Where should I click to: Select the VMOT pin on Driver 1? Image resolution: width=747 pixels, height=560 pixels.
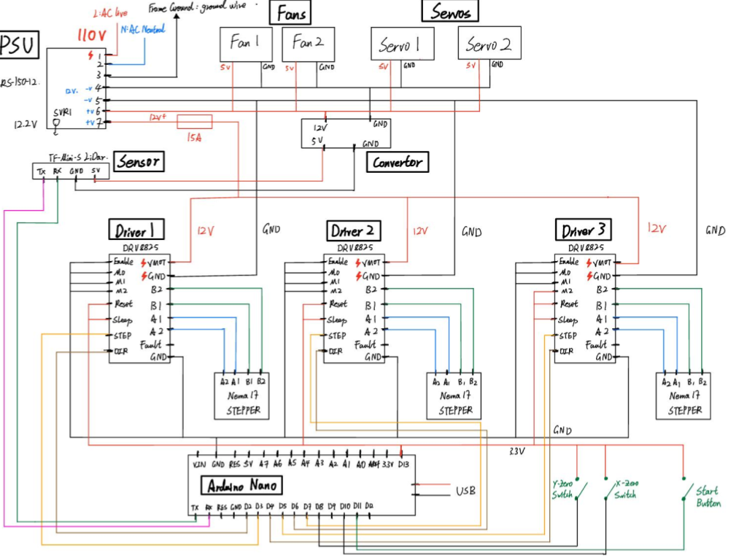click(x=156, y=262)
